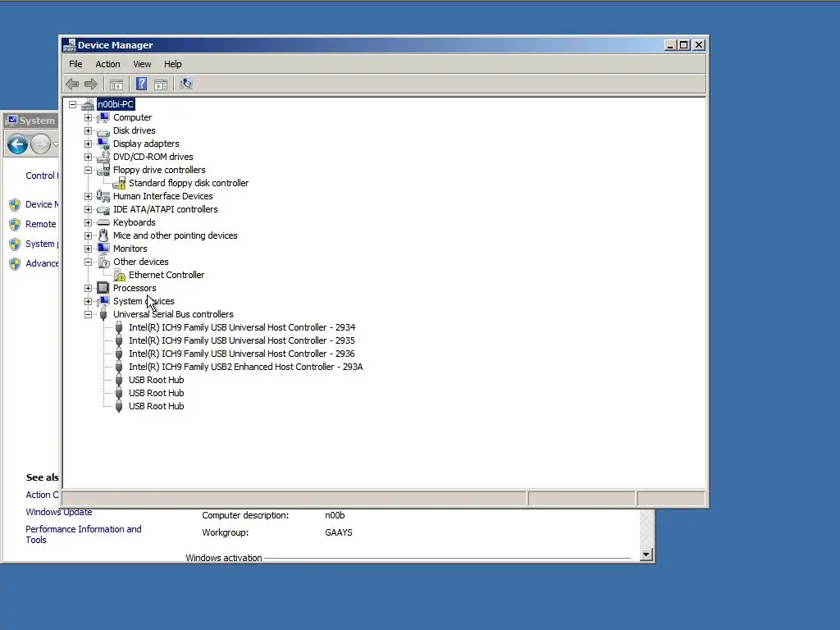The height and width of the screenshot is (630, 840).
Task: Click the Processors category icon
Action: coord(103,288)
